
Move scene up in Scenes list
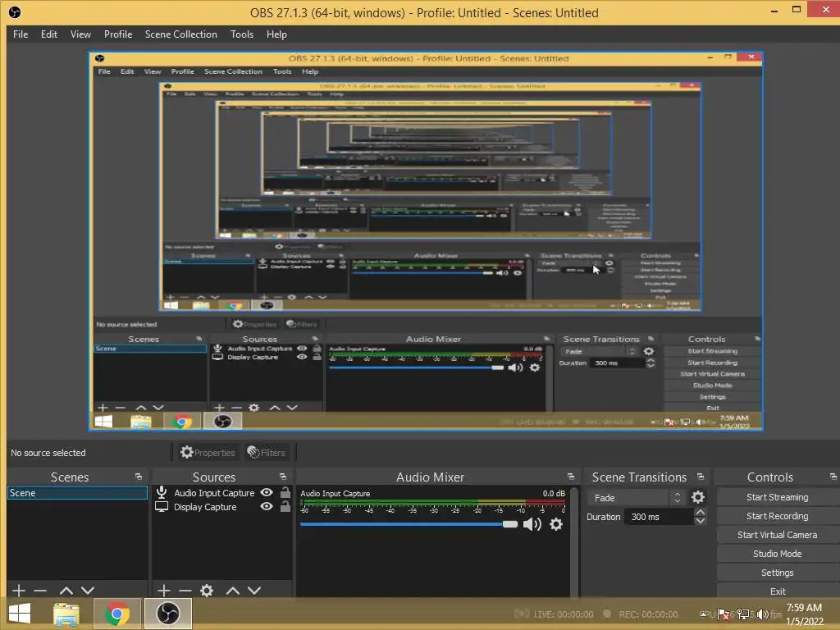pos(66,591)
